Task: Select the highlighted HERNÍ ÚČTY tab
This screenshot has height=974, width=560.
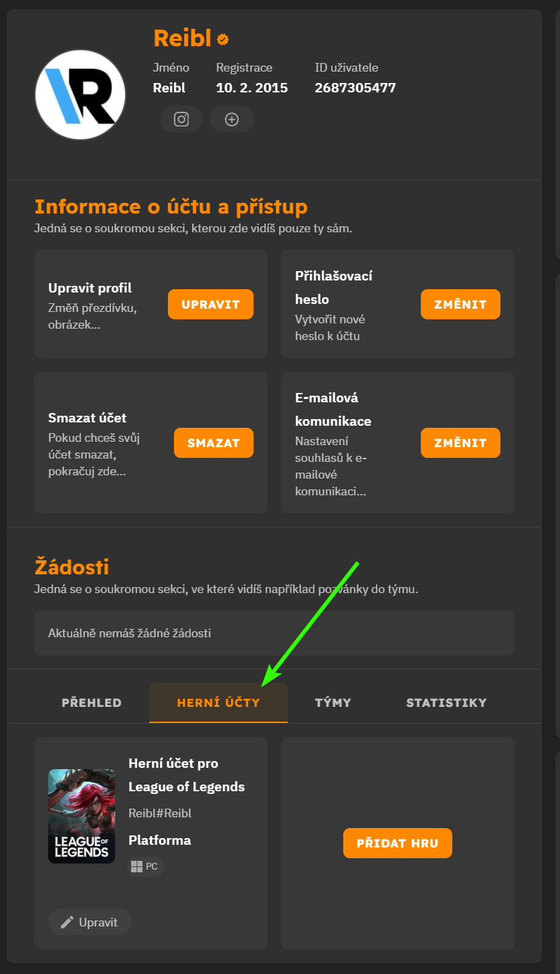Action: [x=218, y=703]
